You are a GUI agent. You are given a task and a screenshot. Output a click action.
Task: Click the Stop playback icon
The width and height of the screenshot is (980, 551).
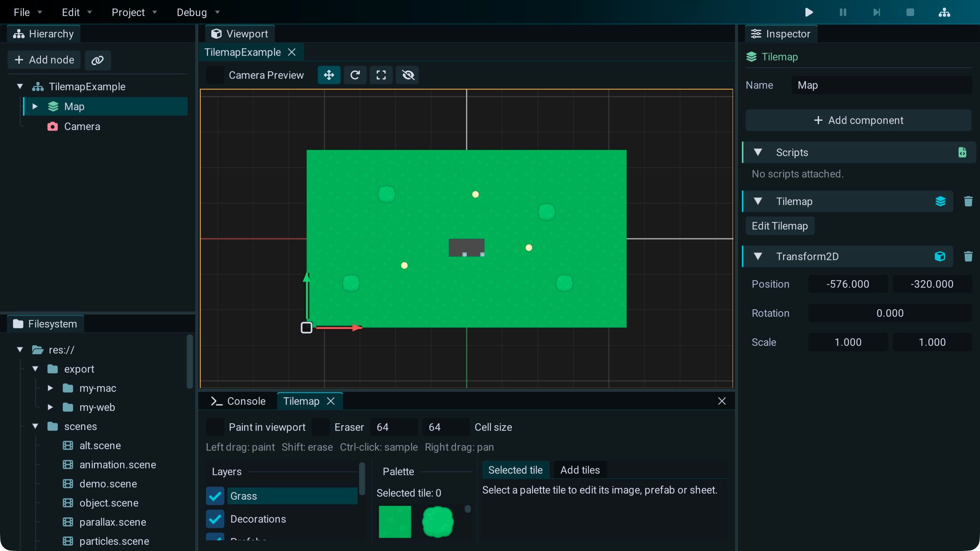pos(910,12)
